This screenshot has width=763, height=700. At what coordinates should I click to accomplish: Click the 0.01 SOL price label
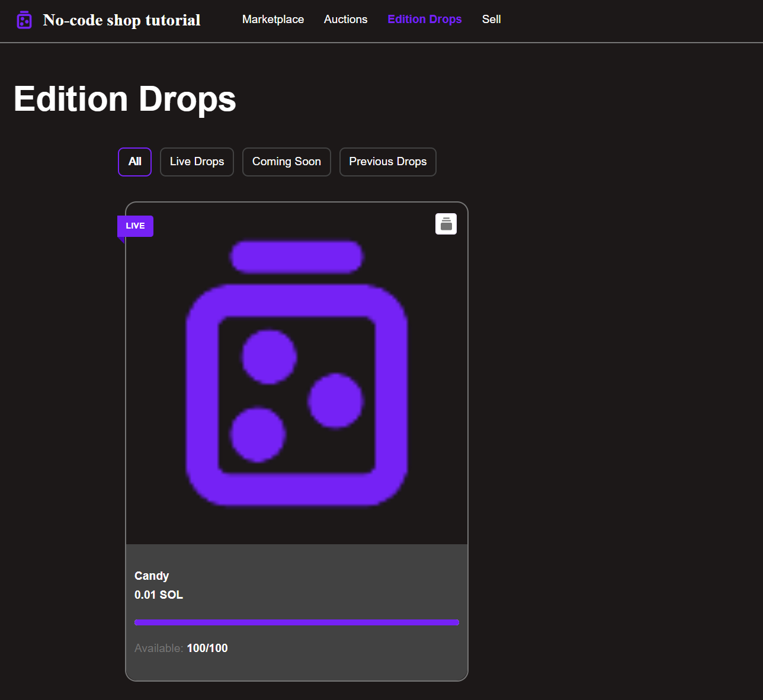(x=159, y=595)
